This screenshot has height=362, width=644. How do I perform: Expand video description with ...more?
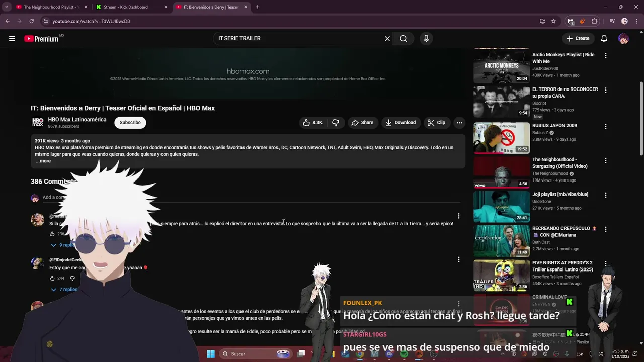(43, 161)
